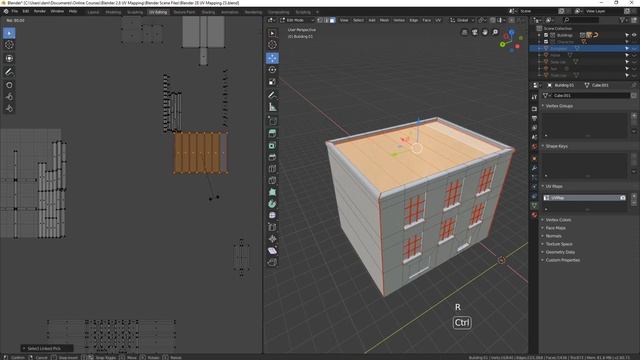The height and width of the screenshot is (360, 640).
Task: Select the Tweak/Select tool in UV editor
Action: (x=9, y=33)
